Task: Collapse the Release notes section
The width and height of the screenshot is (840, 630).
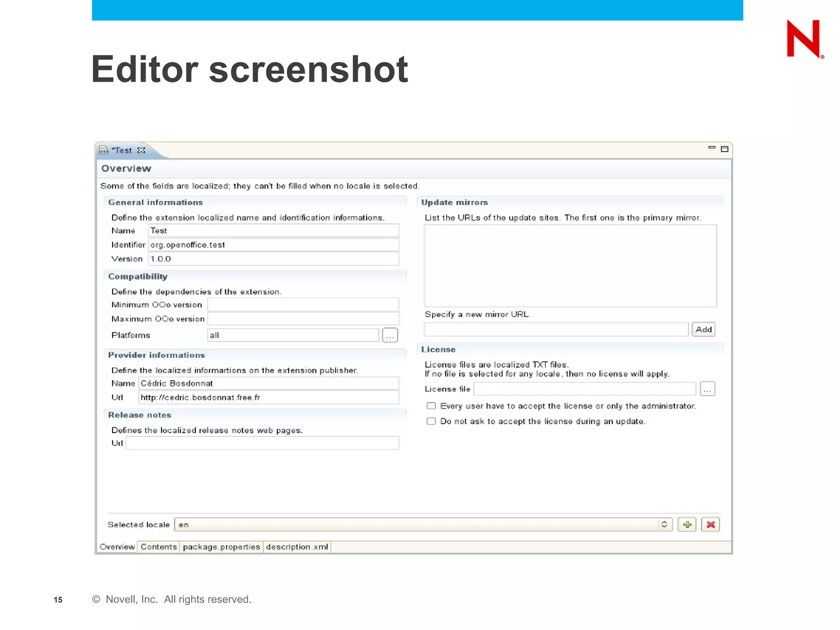Action: [x=139, y=415]
